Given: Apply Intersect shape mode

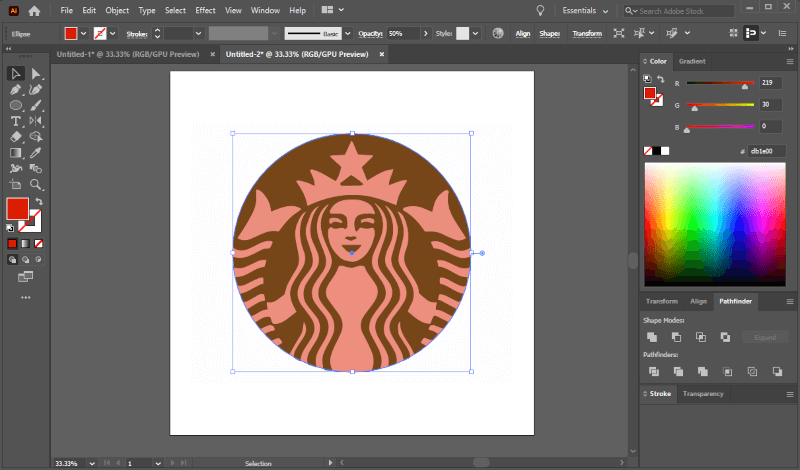Looking at the screenshot, I should tap(701, 337).
